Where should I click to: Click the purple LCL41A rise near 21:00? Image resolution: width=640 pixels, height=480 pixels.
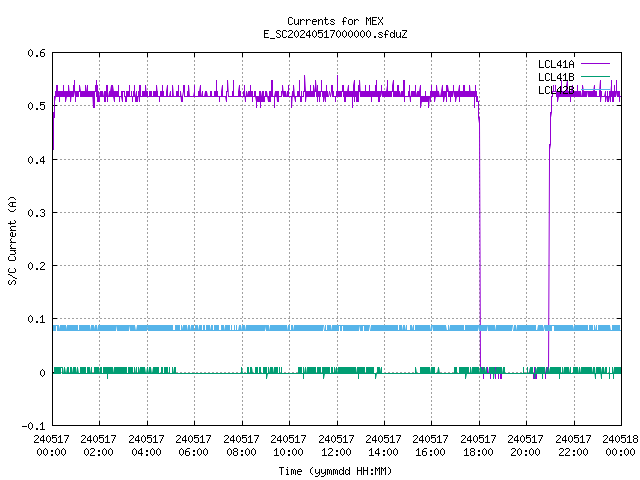pos(549,237)
